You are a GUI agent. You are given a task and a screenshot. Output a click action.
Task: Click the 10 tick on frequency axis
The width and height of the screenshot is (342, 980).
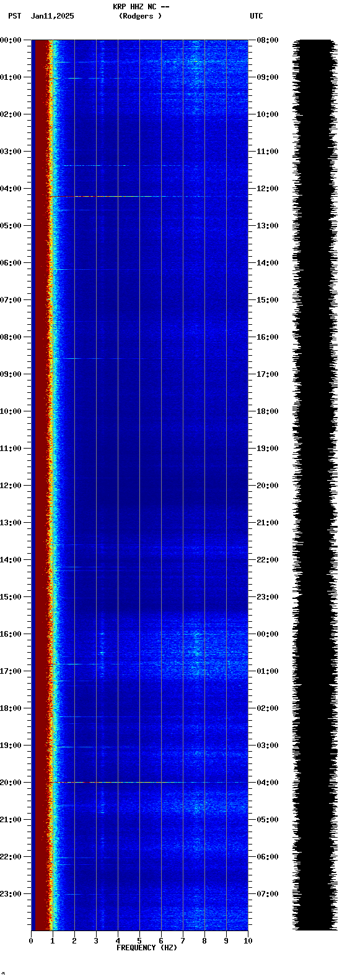pyautogui.click(x=248, y=941)
